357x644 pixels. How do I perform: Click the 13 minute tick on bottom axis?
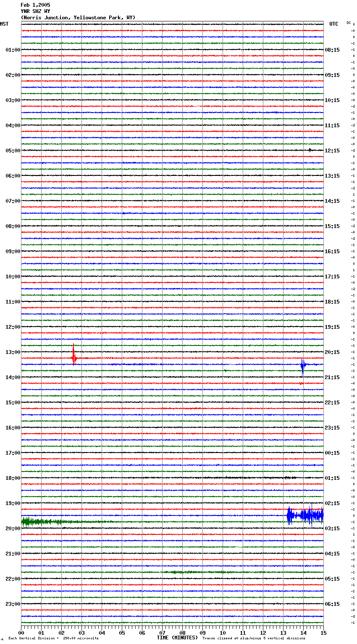coord(283,633)
